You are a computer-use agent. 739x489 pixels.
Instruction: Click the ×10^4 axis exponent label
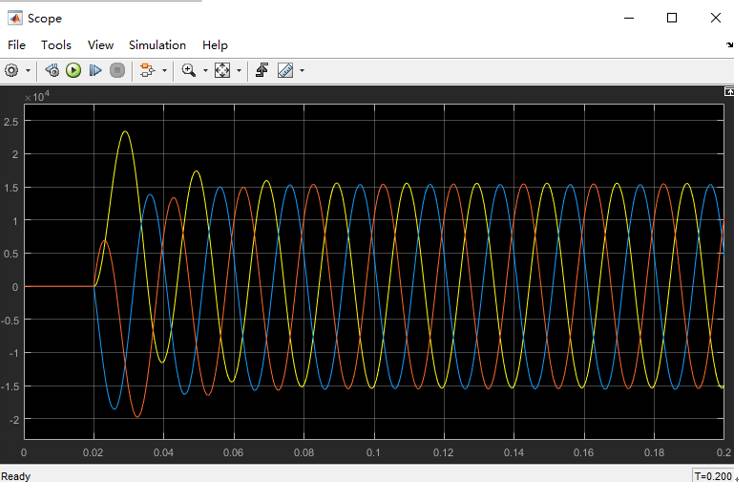coord(37,97)
